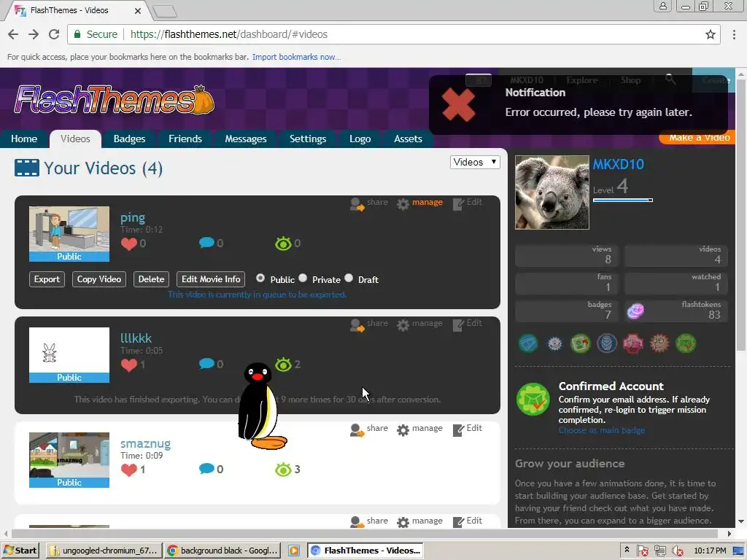Click the share icon for smaznug

click(x=357, y=430)
